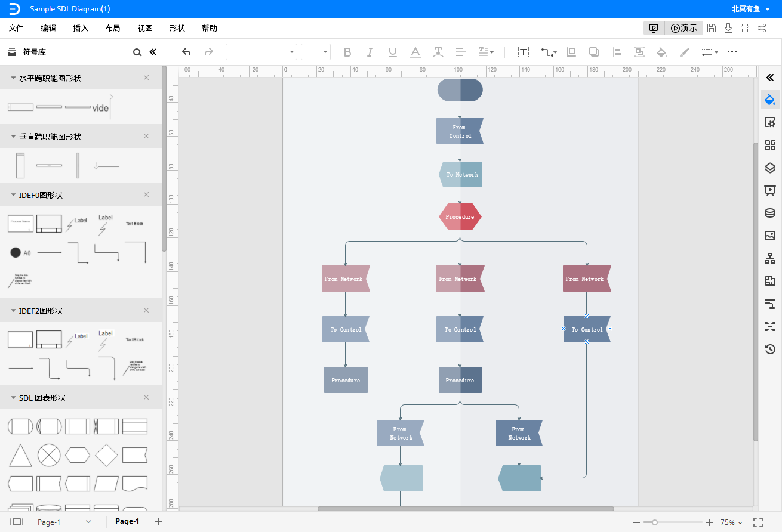Click the print icon in top bar
This screenshot has height=532, width=782.
click(745, 28)
